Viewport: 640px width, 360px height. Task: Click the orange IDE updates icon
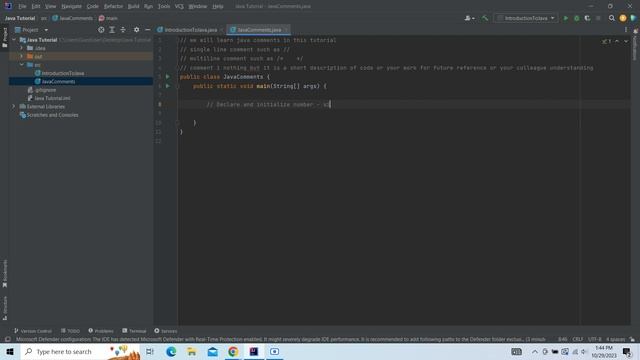pyautogui.click(x=622, y=18)
